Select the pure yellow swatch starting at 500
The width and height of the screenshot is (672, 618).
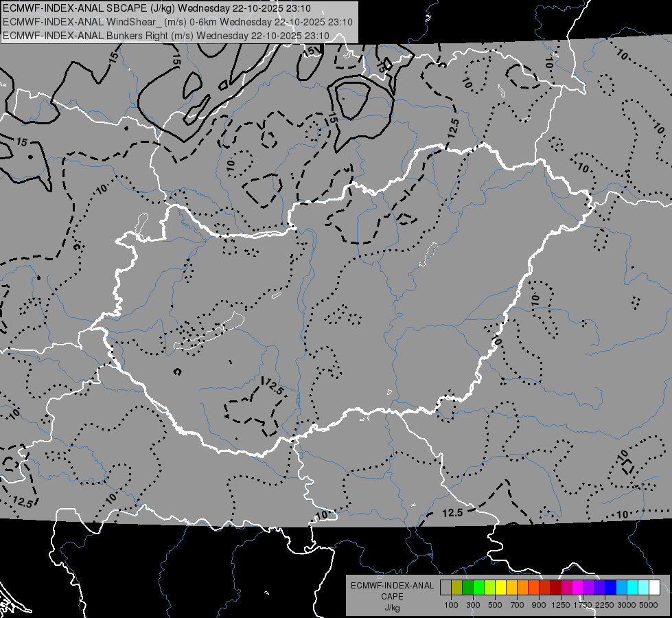point(500,588)
